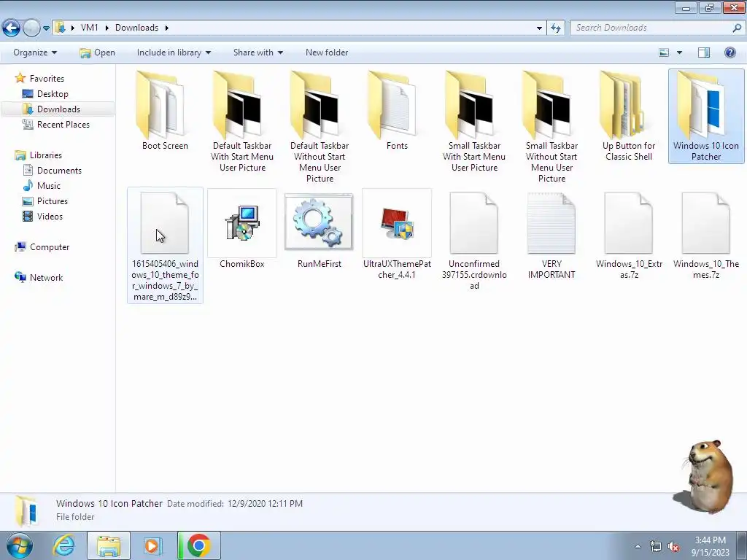Open the Help question mark button
747x560 pixels.
(729, 52)
